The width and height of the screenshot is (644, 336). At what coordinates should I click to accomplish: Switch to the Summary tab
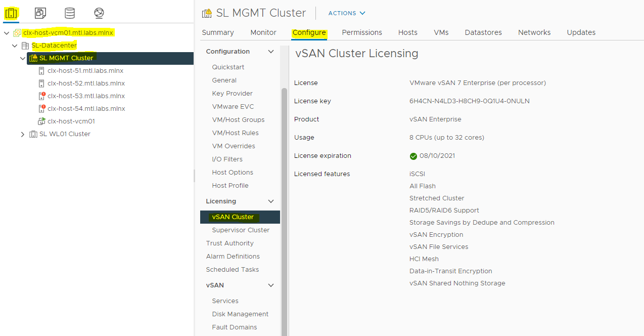pyautogui.click(x=218, y=32)
